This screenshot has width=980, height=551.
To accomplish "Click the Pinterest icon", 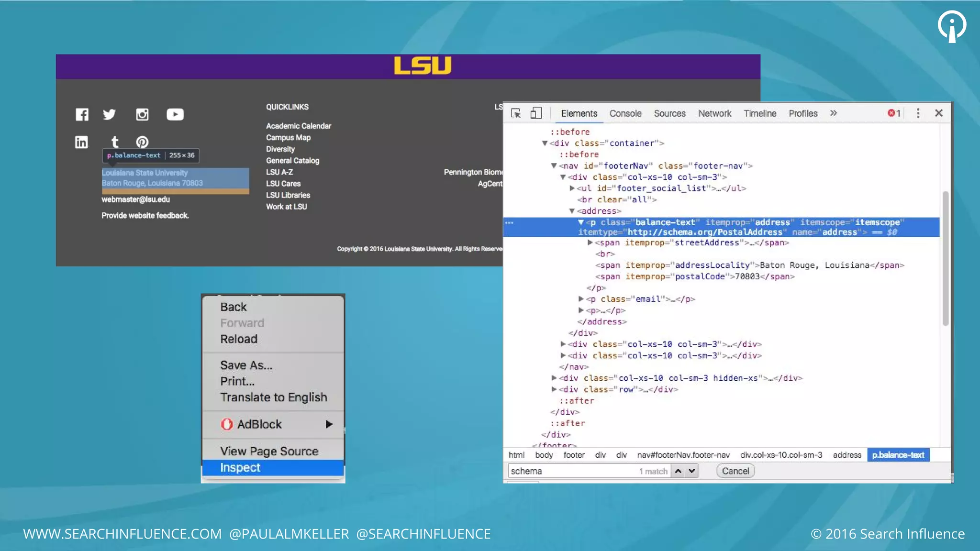I will coord(142,142).
